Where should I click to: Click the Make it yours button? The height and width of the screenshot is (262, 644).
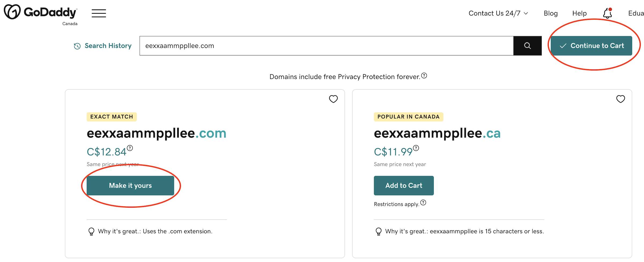pos(130,185)
